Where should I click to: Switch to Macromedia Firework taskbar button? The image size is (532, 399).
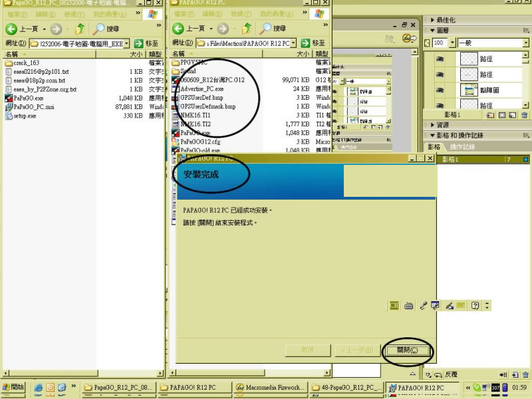click(271, 388)
